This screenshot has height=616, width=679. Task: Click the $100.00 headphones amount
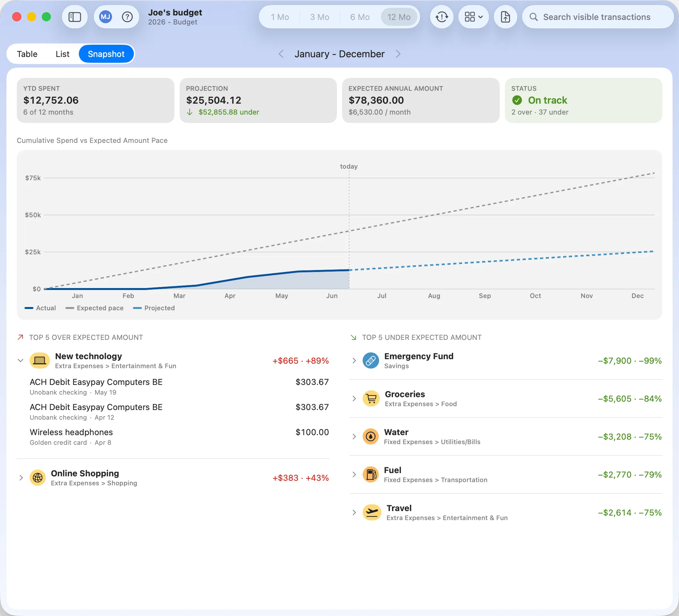pyautogui.click(x=312, y=432)
